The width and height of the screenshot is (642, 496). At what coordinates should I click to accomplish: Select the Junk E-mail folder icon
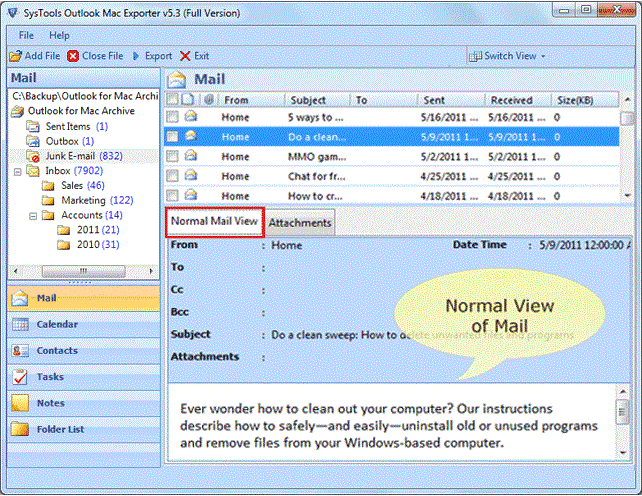[x=33, y=156]
